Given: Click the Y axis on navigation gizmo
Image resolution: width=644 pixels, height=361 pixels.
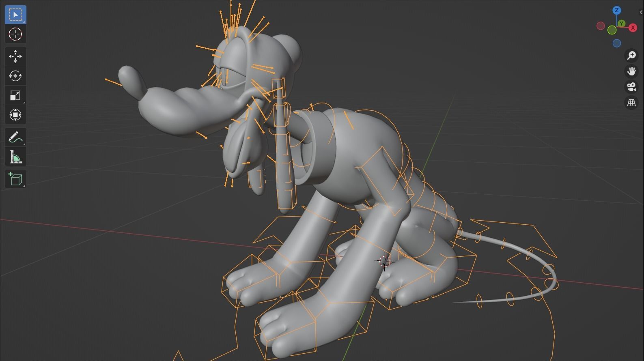Looking at the screenshot, I should click(621, 24).
